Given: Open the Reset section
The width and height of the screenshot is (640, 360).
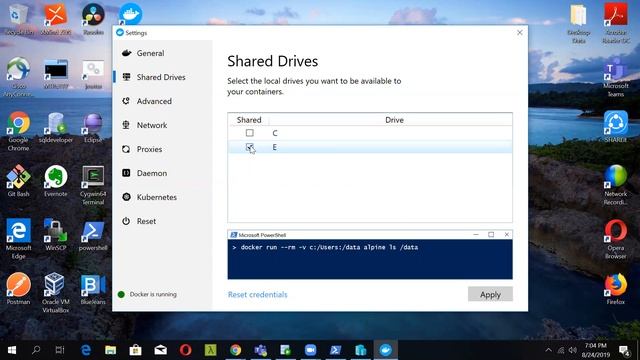Looking at the screenshot, I should coord(146,221).
